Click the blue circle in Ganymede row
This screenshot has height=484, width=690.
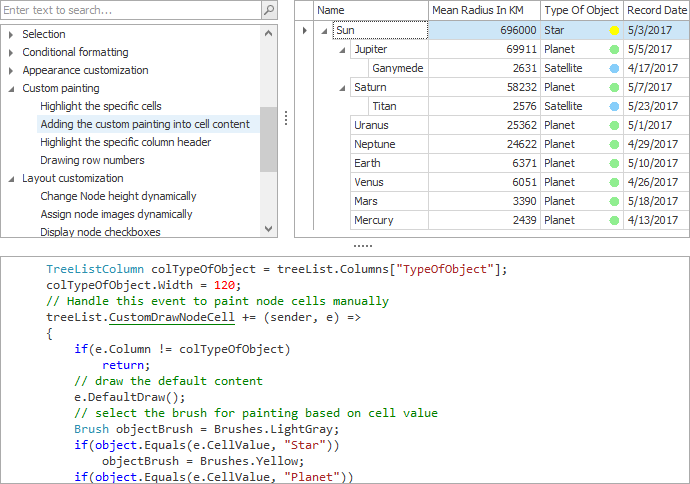tap(614, 68)
